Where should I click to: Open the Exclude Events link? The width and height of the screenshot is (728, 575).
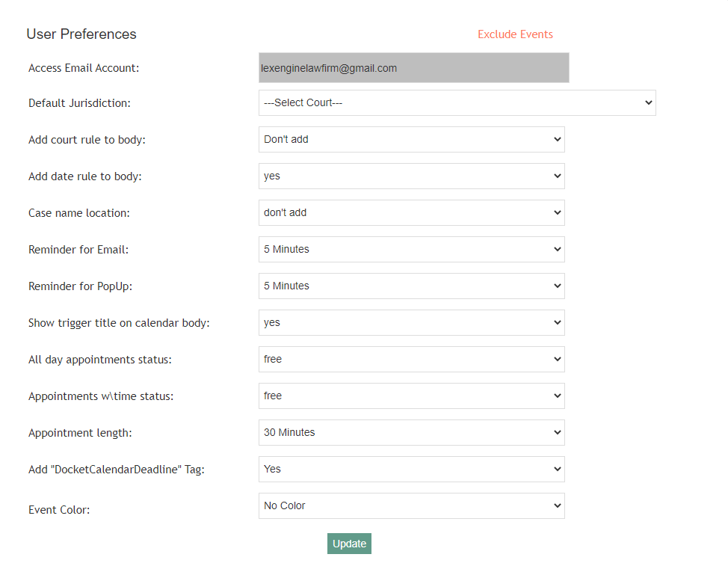tap(515, 34)
